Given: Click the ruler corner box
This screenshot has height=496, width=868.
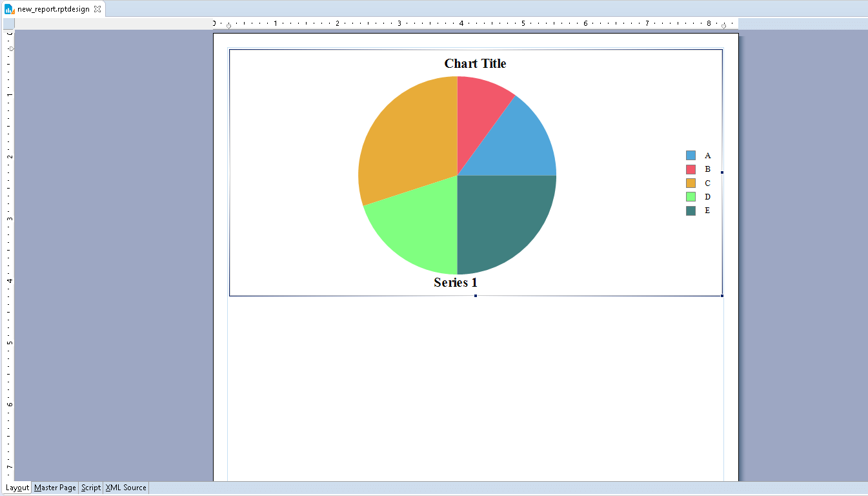Looking at the screenshot, I should 9,23.
